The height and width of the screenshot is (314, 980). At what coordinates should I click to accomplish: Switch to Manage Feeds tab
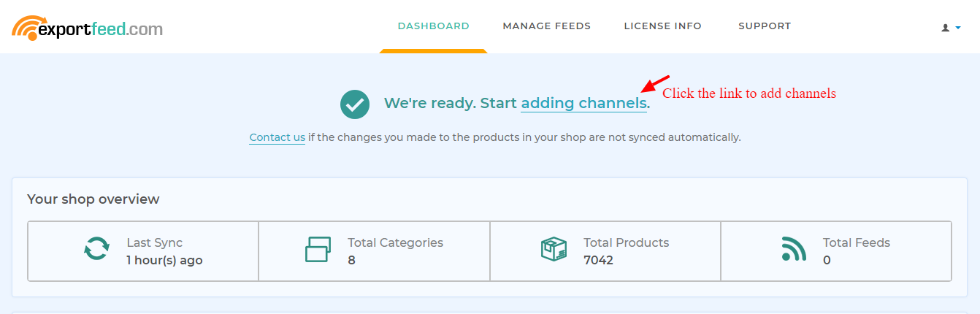pos(546,26)
